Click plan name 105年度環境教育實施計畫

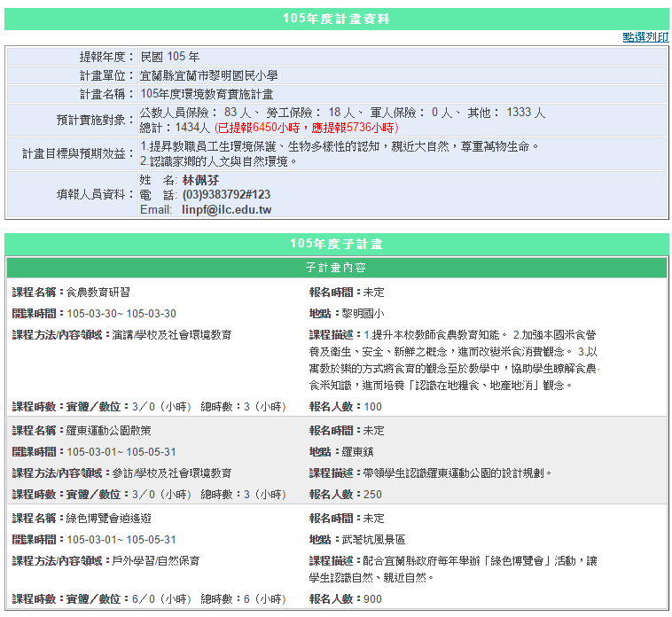pos(207,94)
